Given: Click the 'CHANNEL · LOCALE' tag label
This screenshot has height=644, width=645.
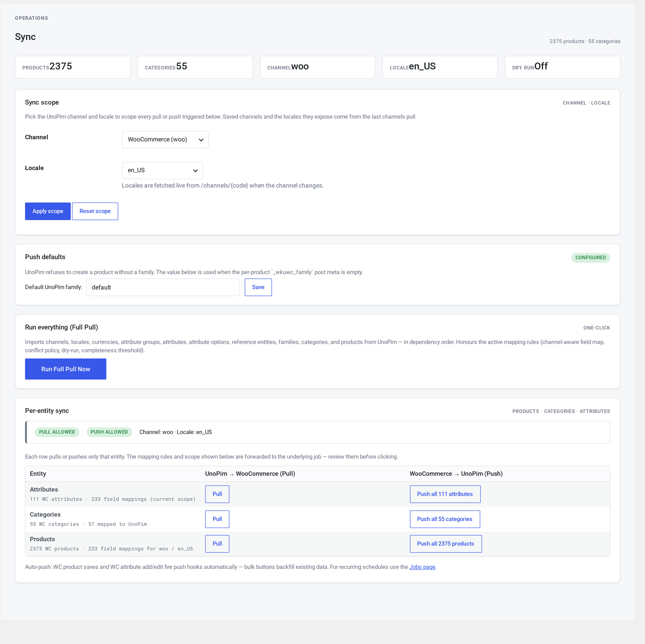Looking at the screenshot, I should 587,103.
